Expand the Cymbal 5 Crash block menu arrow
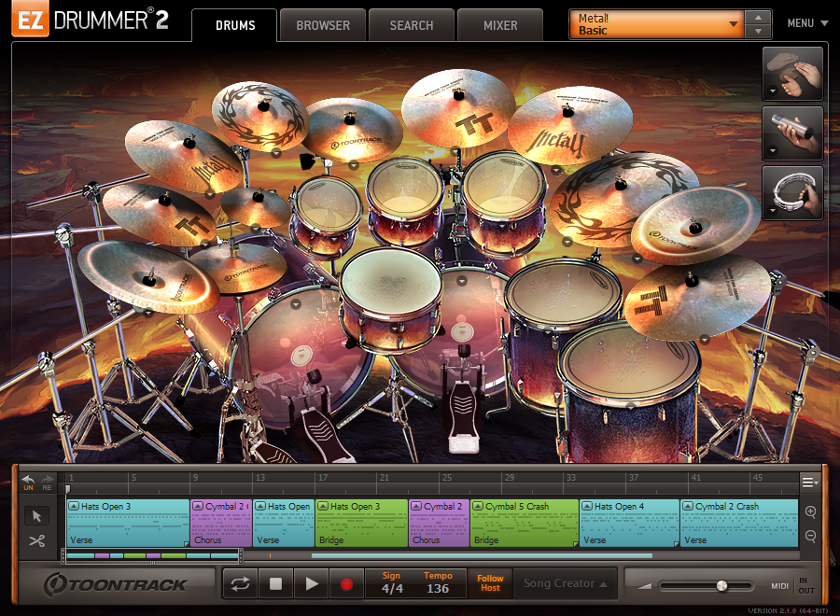 (x=479, y=506)
